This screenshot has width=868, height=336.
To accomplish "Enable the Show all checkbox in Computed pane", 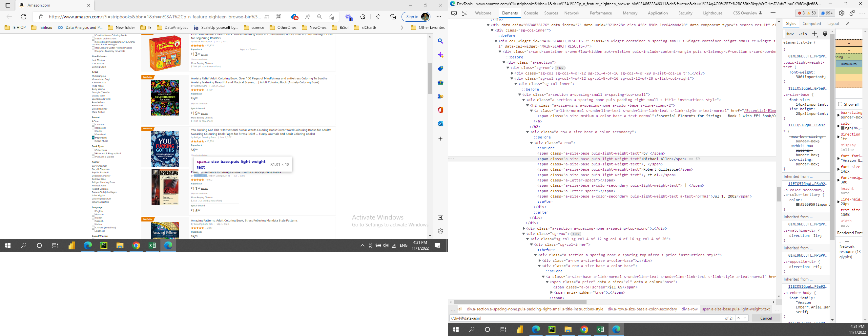I will [x=840, y=104].
